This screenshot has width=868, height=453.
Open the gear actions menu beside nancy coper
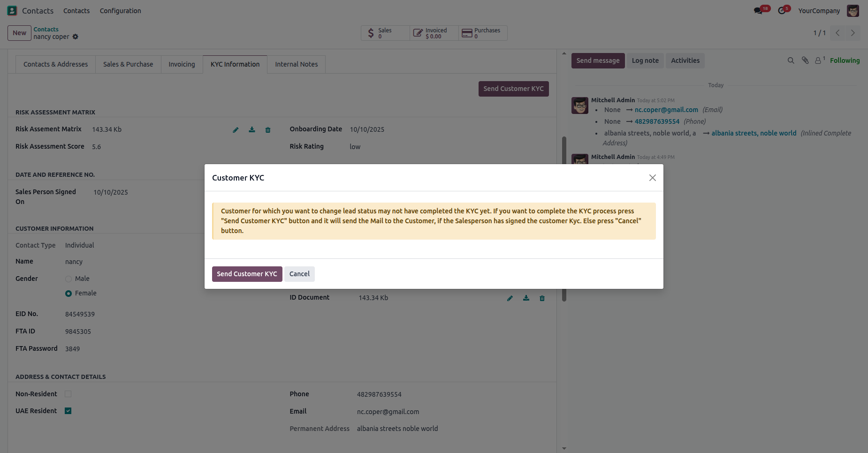coord(76,37)
